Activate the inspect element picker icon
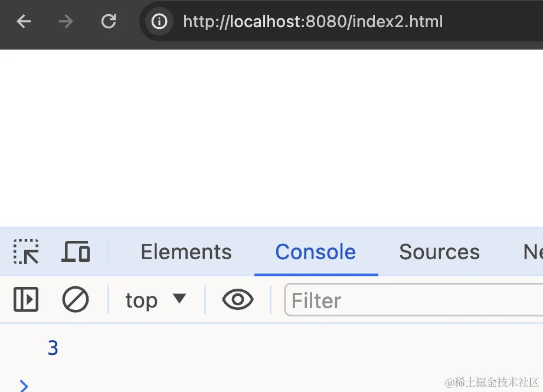This screenshot has width=543, height=392. [26, 251]
